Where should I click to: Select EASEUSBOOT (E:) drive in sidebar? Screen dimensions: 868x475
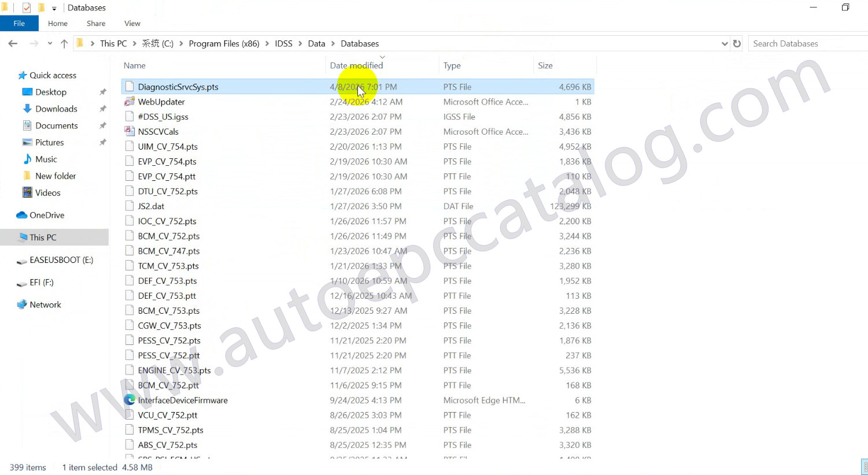61,260
